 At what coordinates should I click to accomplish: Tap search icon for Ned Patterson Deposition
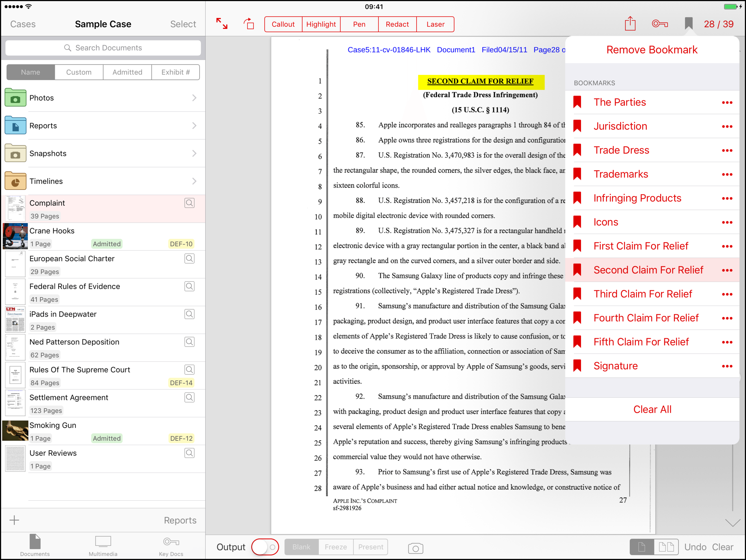(x=189, y=342)
